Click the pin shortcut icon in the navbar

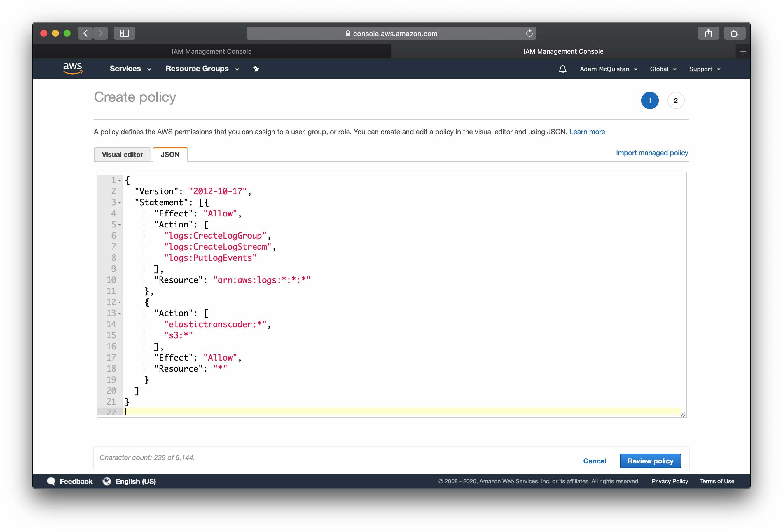[256, 69]
